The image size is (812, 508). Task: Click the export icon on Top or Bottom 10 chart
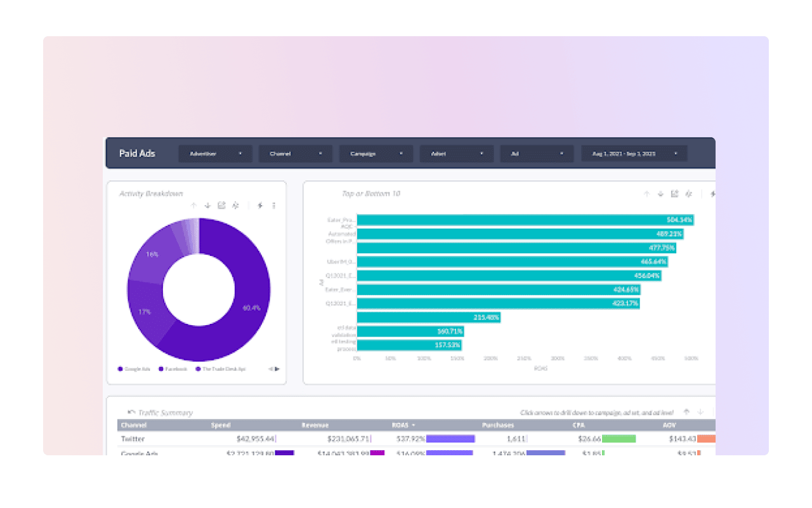pyautogui.click(x=674, y=194)
